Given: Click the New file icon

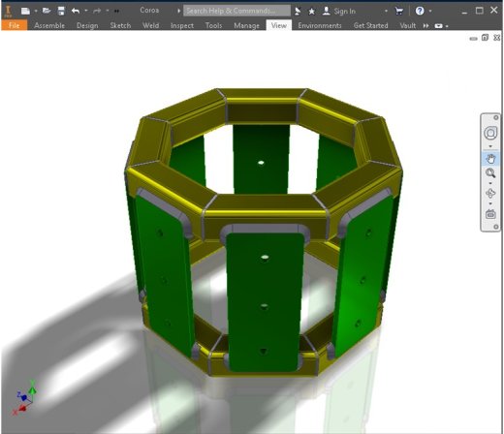Looking at the screenshot, I should (x=25, y=11).
